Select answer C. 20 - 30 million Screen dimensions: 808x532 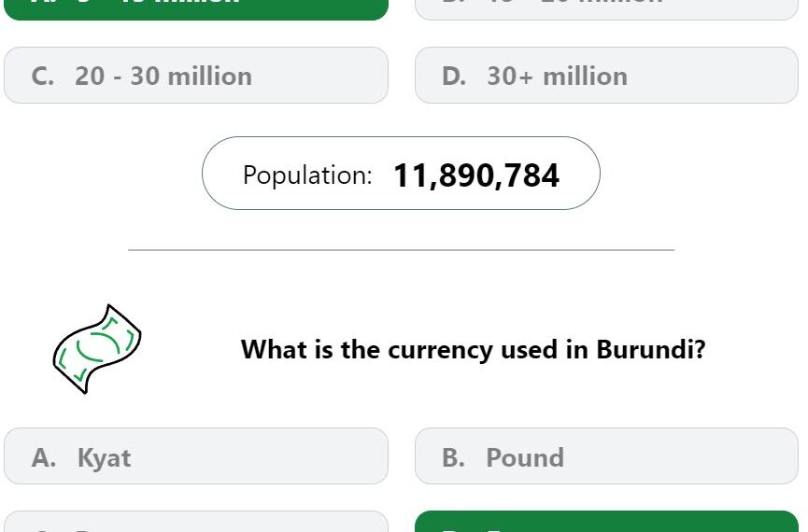[196, 76]
